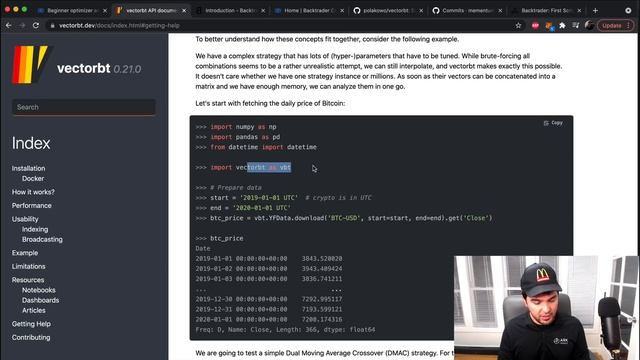This screenshot has height=360, width=640.
Task: Close the Home | Backtrader tab
Action: [x=342, y=11]
